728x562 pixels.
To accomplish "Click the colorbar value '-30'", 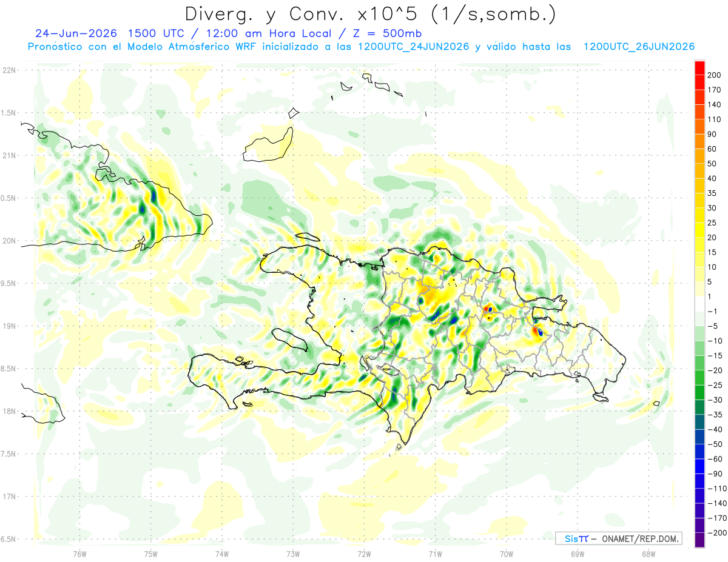I will click(x=715, y=400).
